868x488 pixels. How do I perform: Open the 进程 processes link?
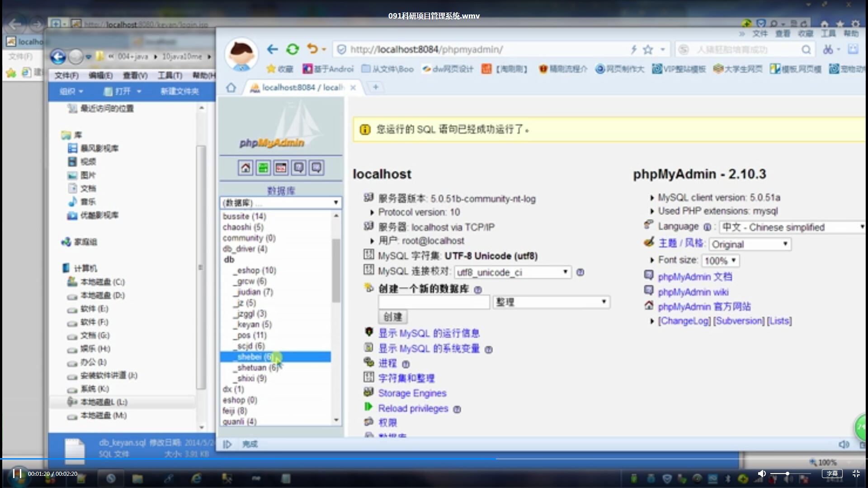click(x=387, y=363)
